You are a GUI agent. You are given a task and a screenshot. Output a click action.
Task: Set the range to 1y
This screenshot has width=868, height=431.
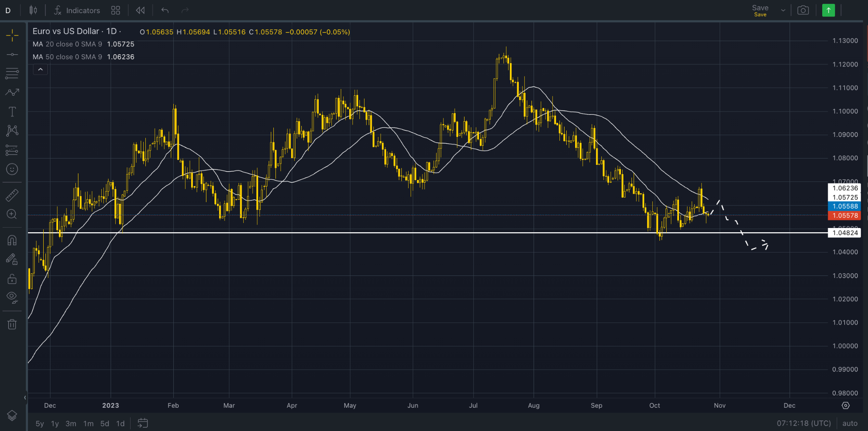click(x=55, y=423)
